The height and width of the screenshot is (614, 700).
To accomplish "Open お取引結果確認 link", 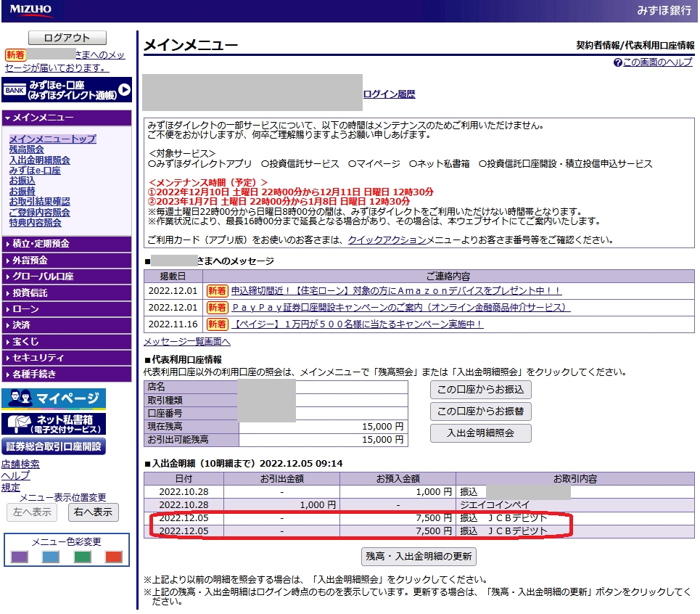I will point(40,202).
